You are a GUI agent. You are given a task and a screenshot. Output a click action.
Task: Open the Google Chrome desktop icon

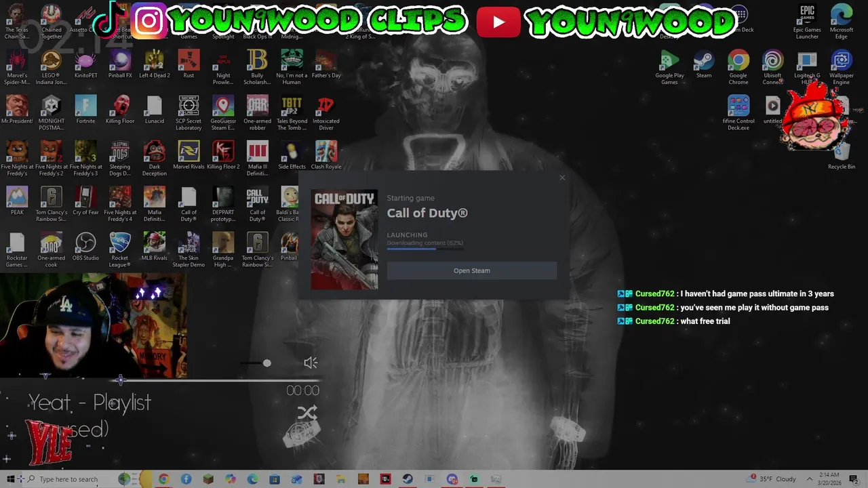pos(738,68)
